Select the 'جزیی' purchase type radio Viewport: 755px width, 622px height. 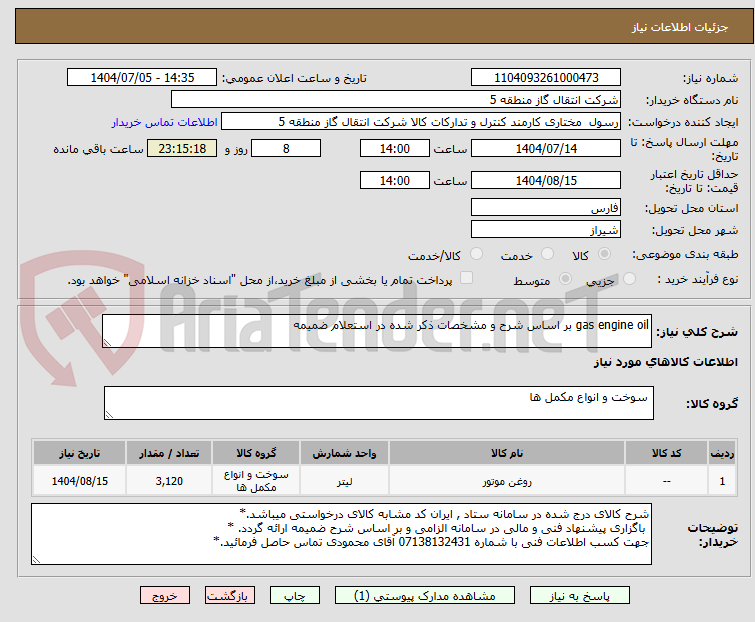tap(629, 279)
